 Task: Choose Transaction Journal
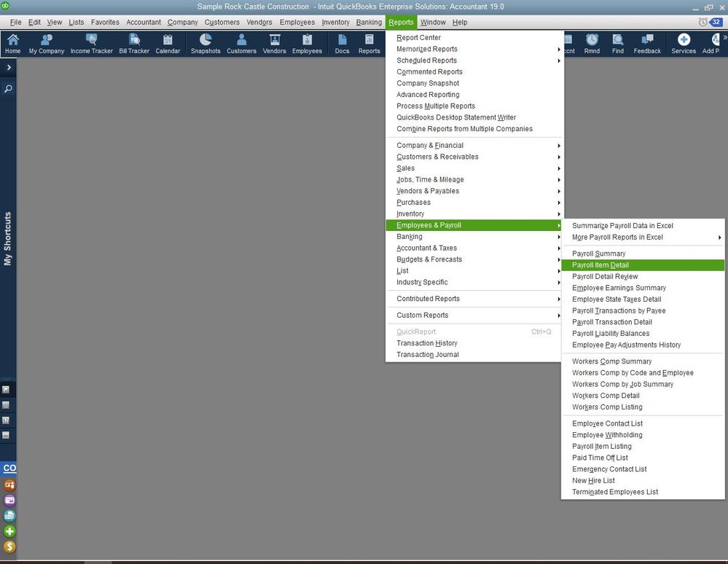[x=474, y=355]
